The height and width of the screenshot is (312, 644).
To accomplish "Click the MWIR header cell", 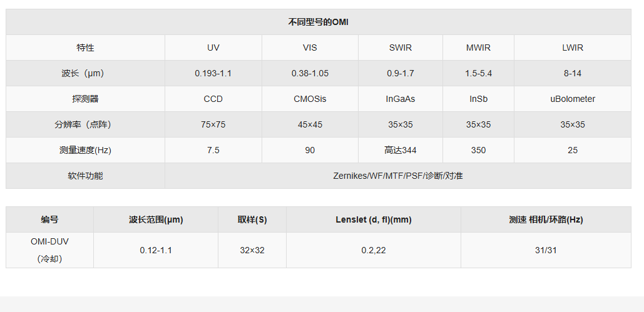I will click(478, 48).
